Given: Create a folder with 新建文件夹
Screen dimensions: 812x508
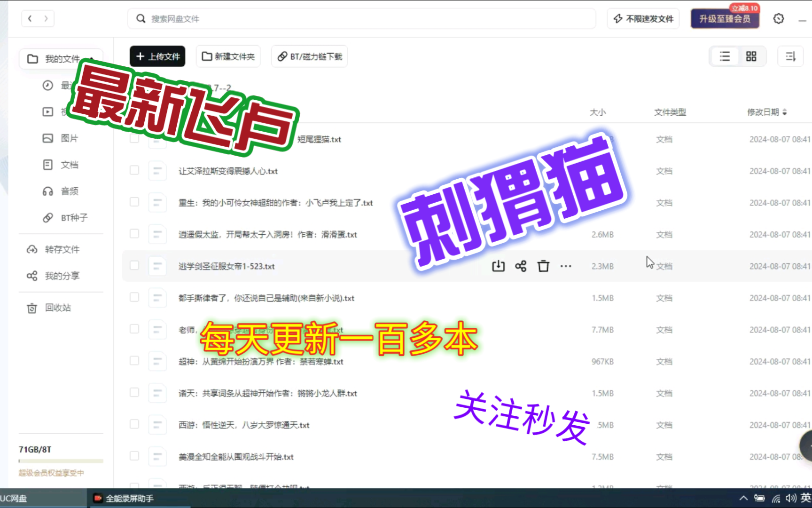Looking at the screenshot, I should point(228,56).
